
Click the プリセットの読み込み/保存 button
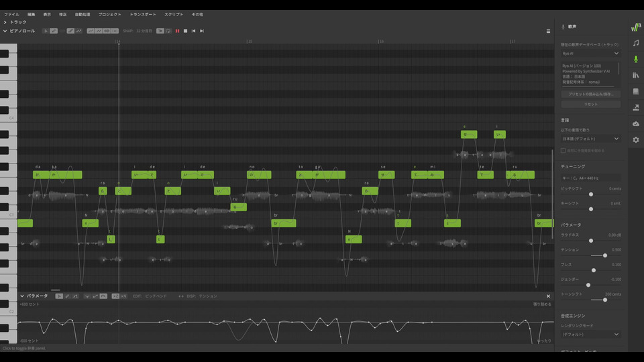[590, 94]
